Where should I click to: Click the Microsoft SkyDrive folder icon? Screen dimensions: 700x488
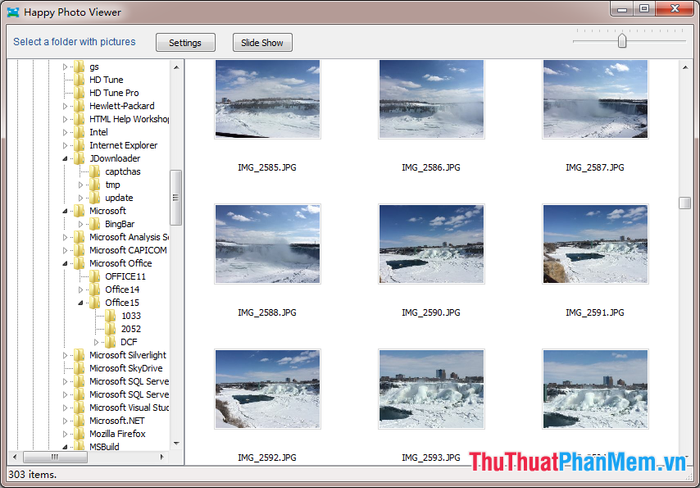pyautogui.click(x=79, y=368)
